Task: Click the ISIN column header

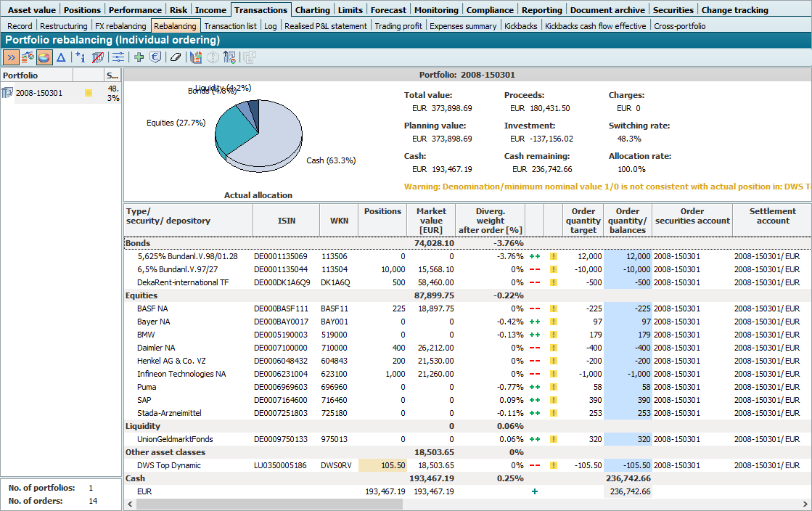Action: [x=286, y=220]
